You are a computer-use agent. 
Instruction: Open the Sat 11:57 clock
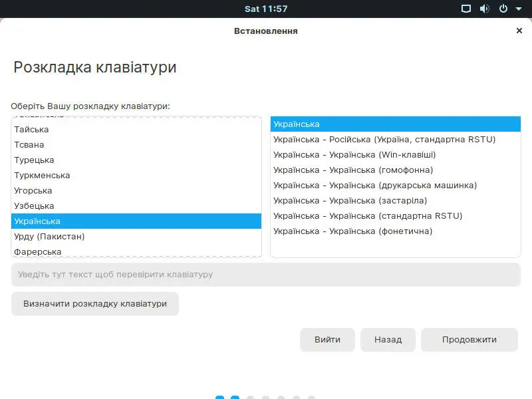click(x=266, y=9)
